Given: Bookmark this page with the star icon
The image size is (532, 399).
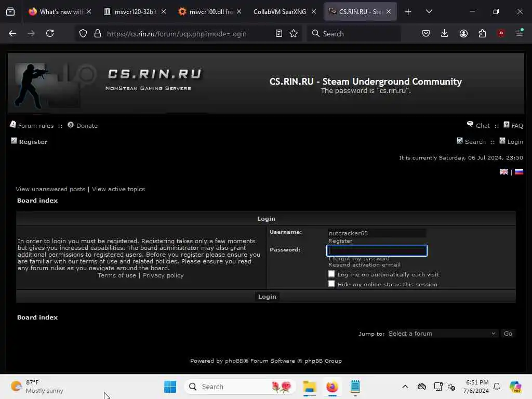Looking at the screenshot, I should (294, 34).
